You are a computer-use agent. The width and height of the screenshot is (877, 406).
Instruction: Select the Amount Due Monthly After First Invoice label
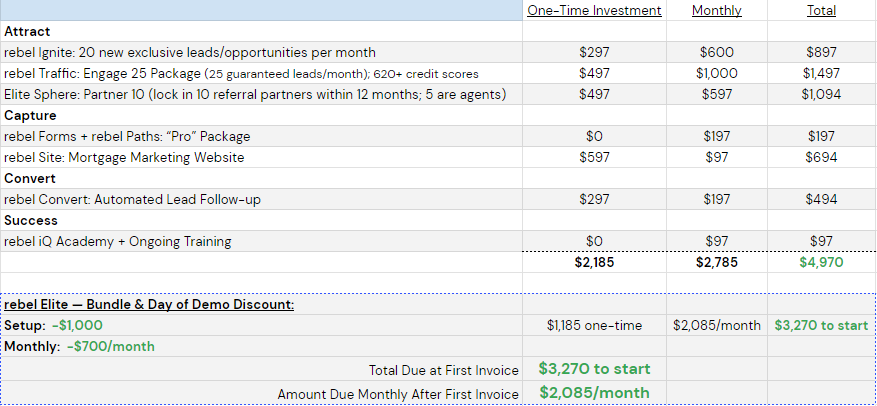[x=398, y=394]
